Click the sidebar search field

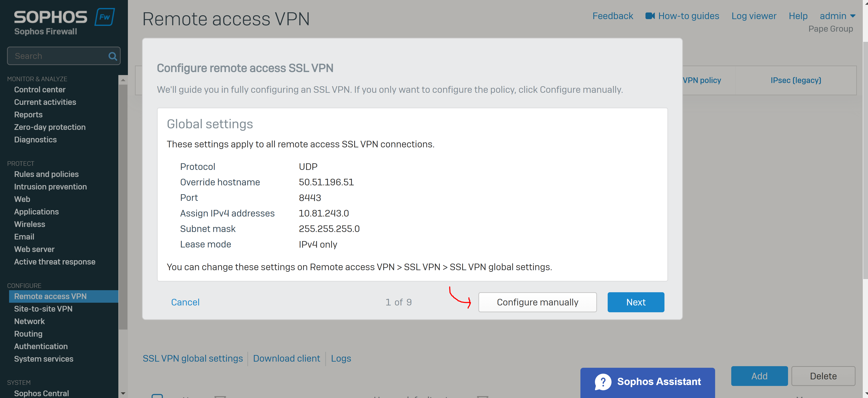click(64, 56)
